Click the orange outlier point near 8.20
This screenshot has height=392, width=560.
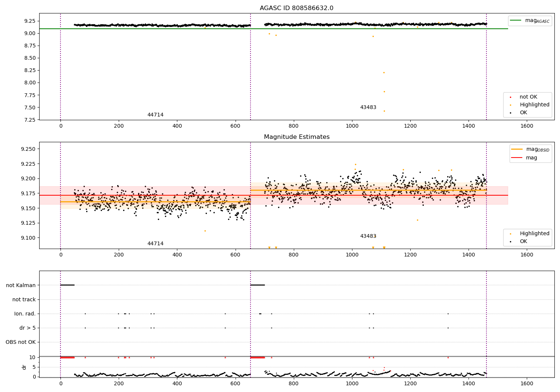click(384, 72)
